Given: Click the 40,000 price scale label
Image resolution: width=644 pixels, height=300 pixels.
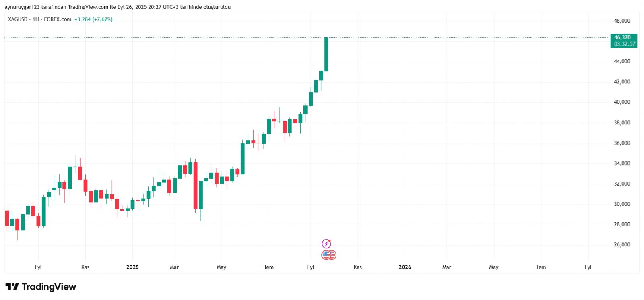Looking at the screenshot, I should pyautogui.click(x=622, y=102).
